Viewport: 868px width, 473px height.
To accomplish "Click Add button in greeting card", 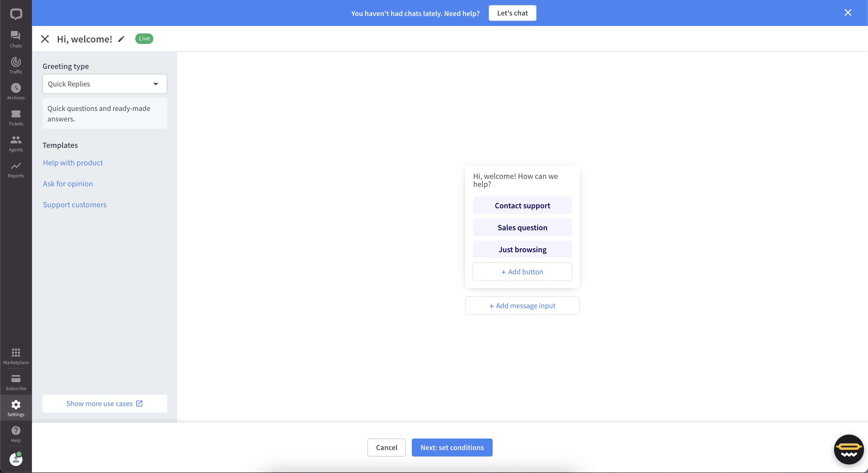I will (522, 272).
